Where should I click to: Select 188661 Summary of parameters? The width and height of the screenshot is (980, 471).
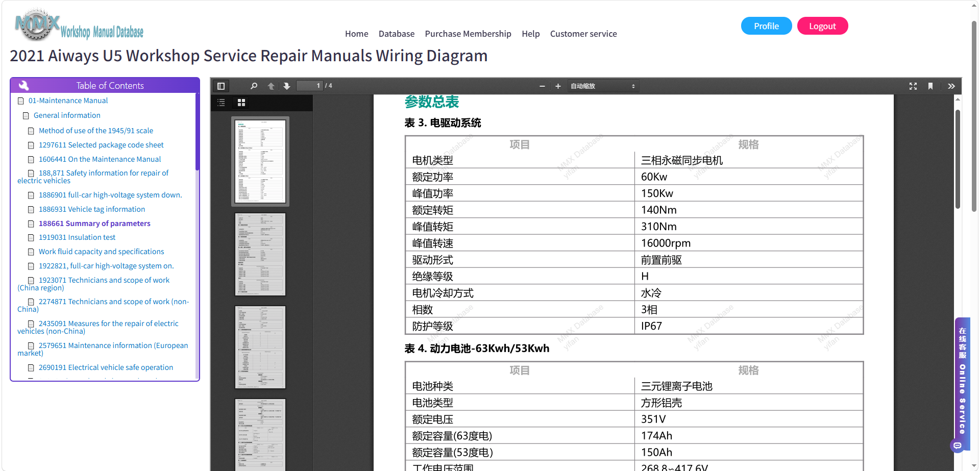click(94, 224)
